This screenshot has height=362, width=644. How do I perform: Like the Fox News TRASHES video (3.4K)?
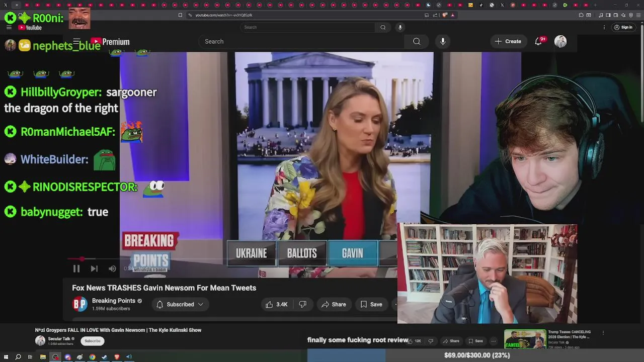(x=276, y=304)
